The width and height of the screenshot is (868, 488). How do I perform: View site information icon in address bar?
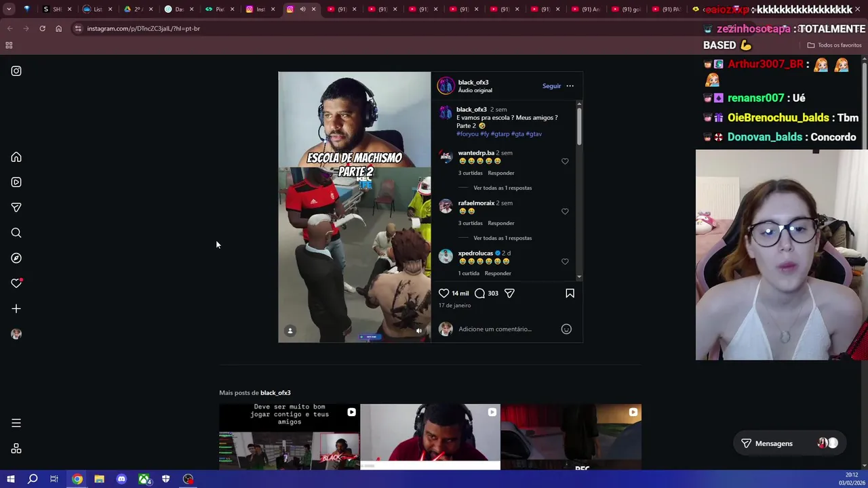(x=78, y=28)
